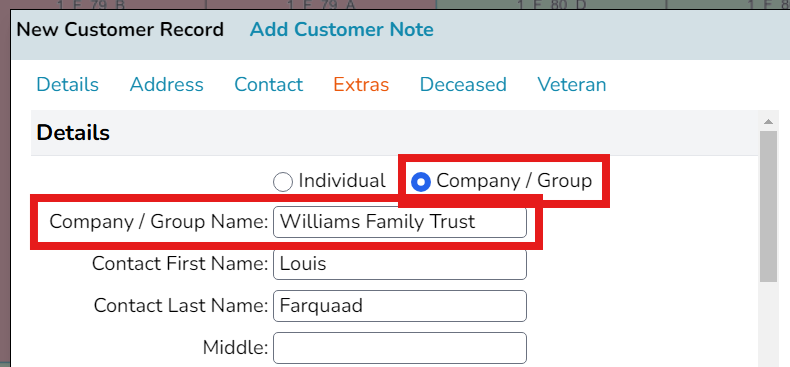The image size is (790, 367).
Task: Click the New Customer Record title
Action: coord(120,29)
